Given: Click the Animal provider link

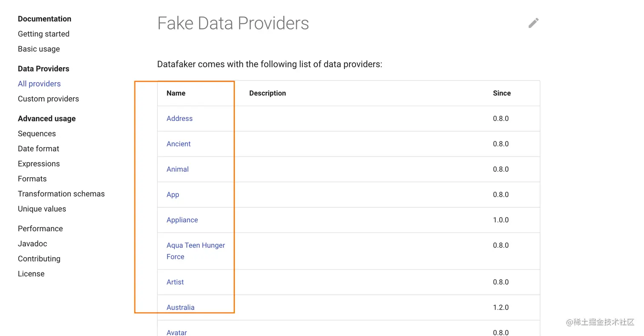Looking at the screenshot, I should pyautogui.click(x=178, y=169).
